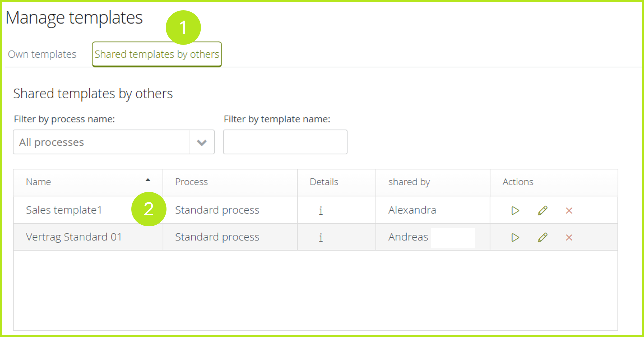This screenshot has height=337, width=644.
Task: Select the Vertrag Standard 01 row name
Action: click(x=74, y=237)
